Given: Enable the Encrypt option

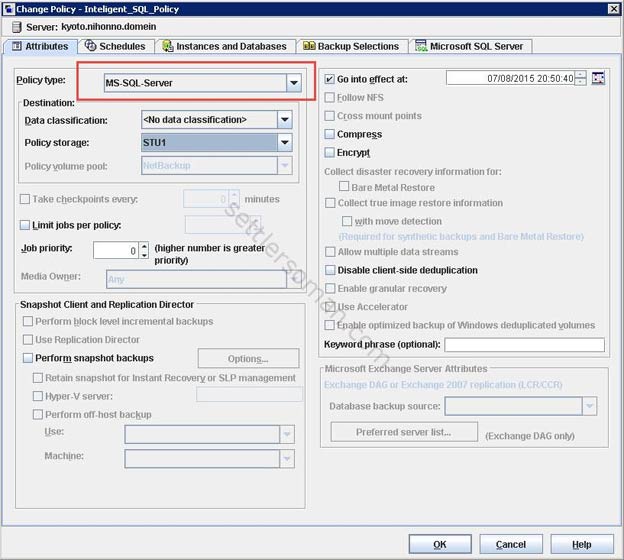Looking at the screenshot, I should 330,152.
